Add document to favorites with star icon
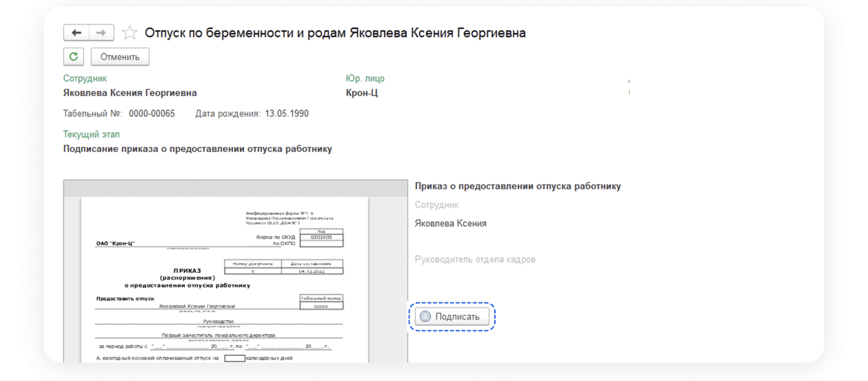The image size is (868, 381). tap(130, 33)
